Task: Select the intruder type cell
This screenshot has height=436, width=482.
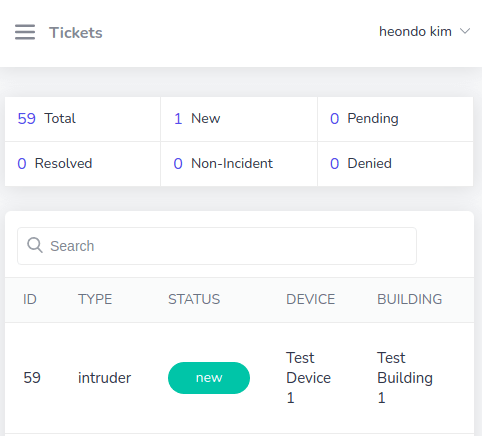Action: coord(105,378)
